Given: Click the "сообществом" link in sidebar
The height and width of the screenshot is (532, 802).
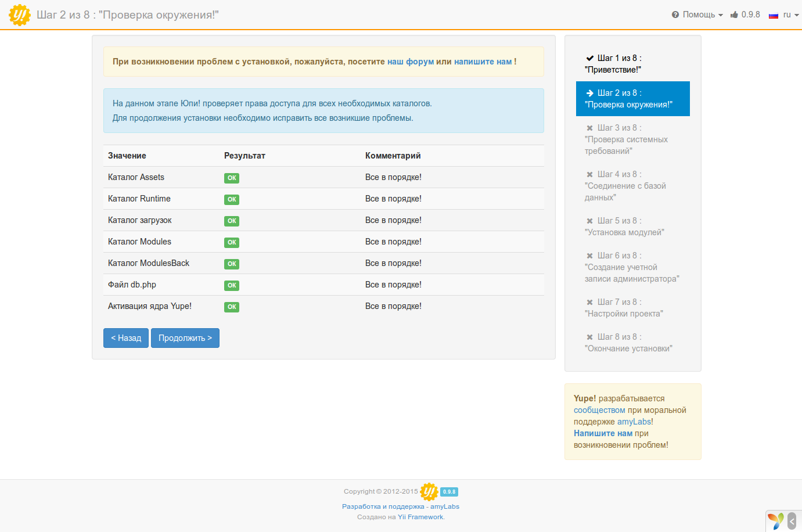Looking at the screenshot, I should click(x=599, y=410).
